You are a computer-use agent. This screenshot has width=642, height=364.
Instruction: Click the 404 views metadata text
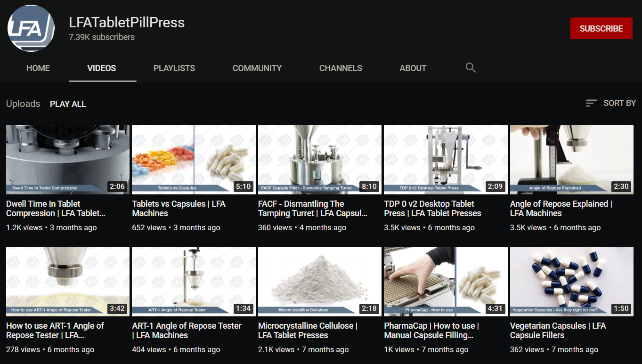[176, 350]
